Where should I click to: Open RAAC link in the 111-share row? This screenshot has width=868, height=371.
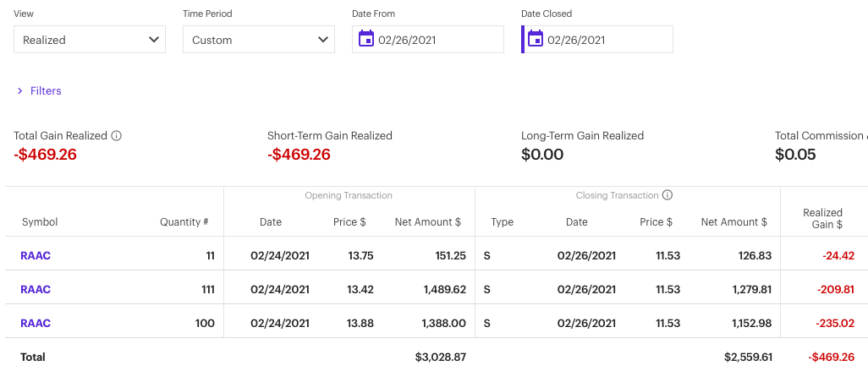pyautogui.click(x=36, y=289)
